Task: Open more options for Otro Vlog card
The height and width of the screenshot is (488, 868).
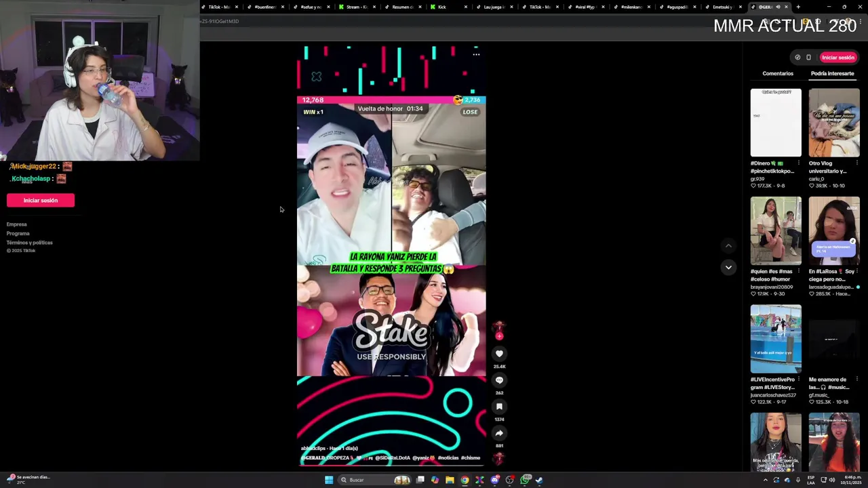Action: (x=856, y=163)
